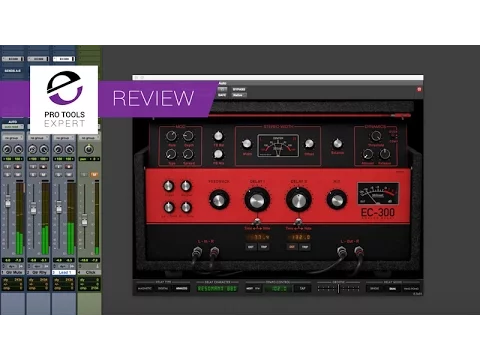The height and width of the screenshot is (360, 480).
Task: Open automation mode selector on Gtr Mute track
Action: click(x=13, y=127)
